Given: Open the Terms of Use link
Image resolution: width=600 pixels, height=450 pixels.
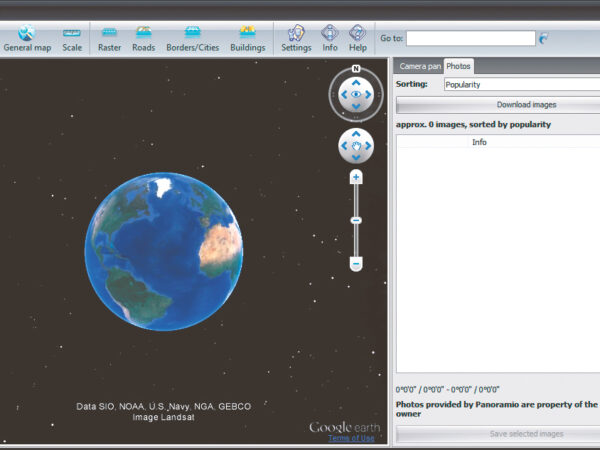Looking at the screenshot, I should click(x=352, y=438).
